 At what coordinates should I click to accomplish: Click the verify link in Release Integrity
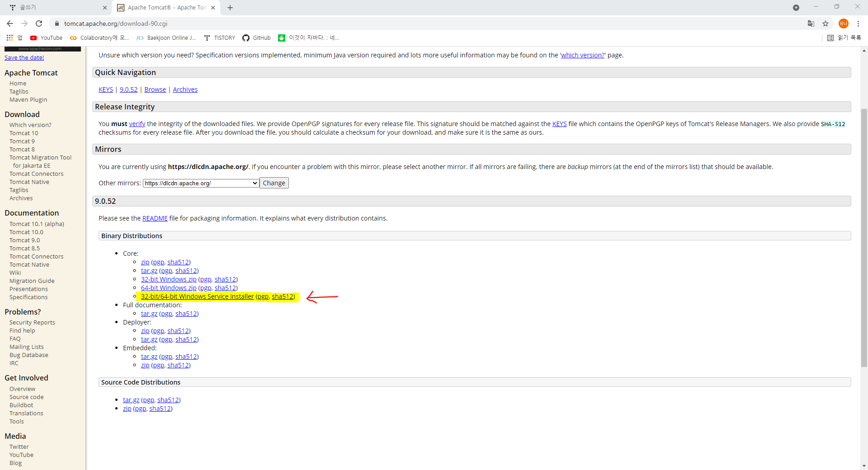pos(137,124)
